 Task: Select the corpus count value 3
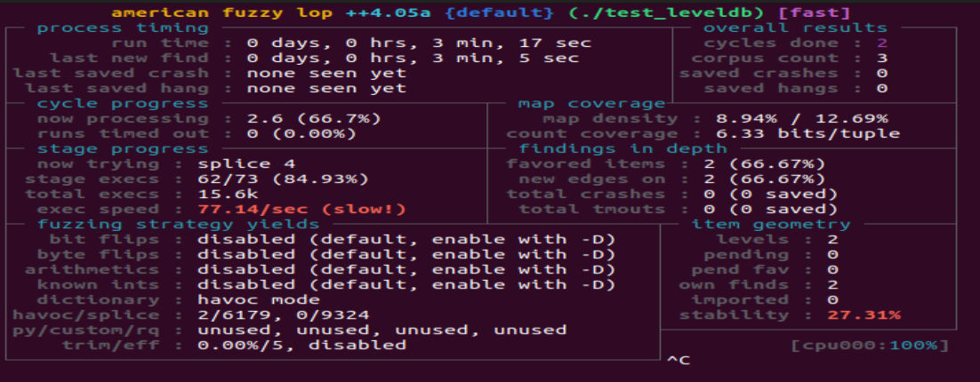point(882,58)
